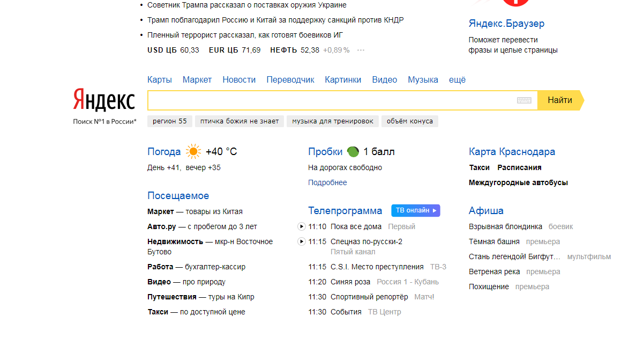Open the События TV listing
644x345 pixels.
(346, 312)
